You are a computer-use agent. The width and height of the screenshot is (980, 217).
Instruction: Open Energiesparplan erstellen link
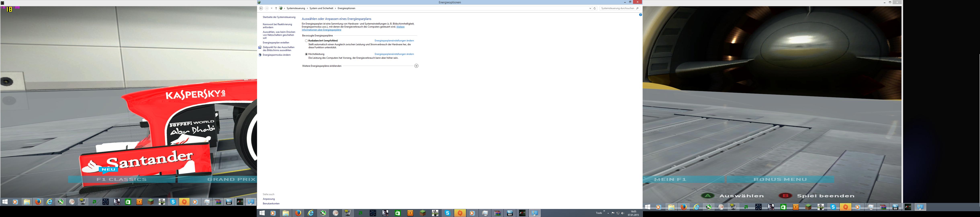pos(276,43)
